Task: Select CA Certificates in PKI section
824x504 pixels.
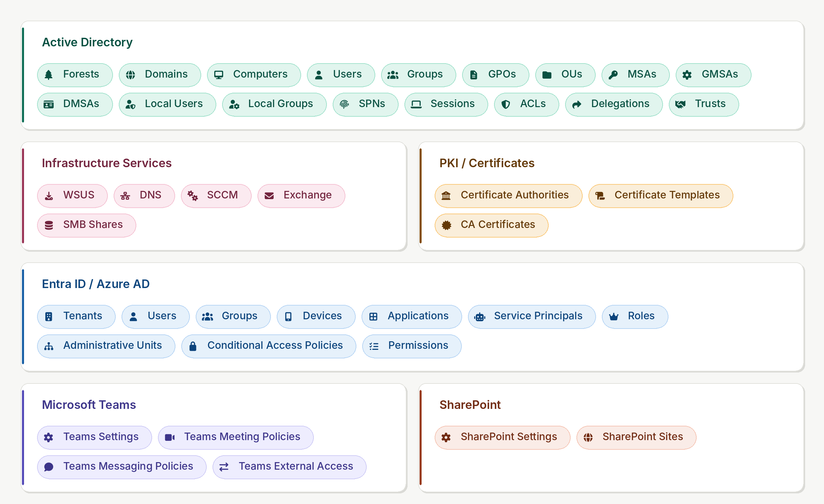Action: pyautogui.click(x=491, y=225)
